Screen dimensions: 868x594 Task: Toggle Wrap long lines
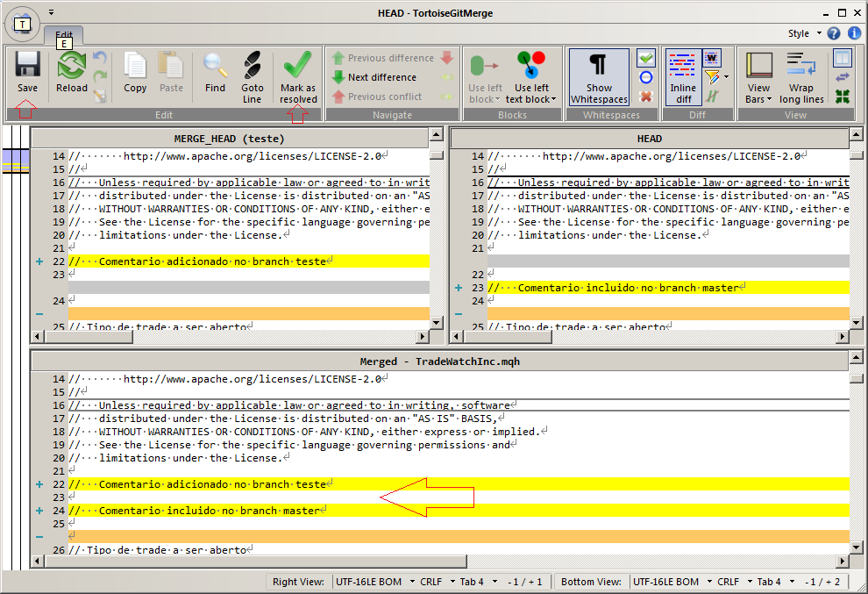click(801, 76)
